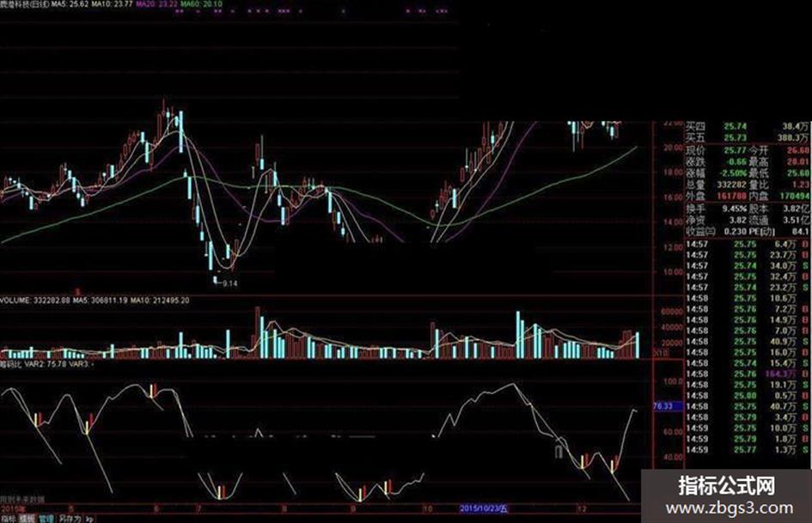Click the 买四 bid row price

coord(735,126)
